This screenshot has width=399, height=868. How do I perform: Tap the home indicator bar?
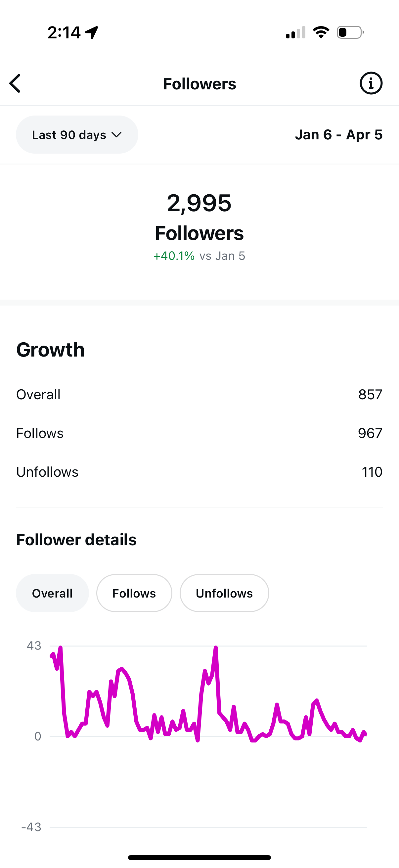click(199, 857)
